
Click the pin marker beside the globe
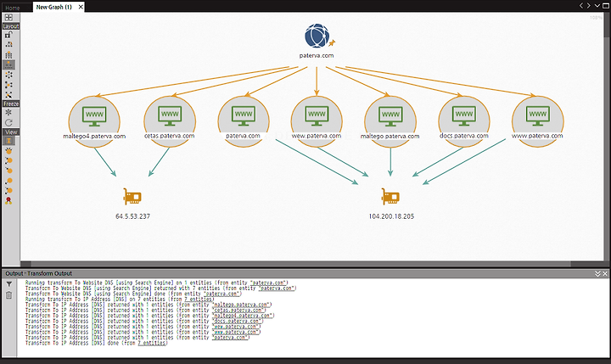(332, 43)
